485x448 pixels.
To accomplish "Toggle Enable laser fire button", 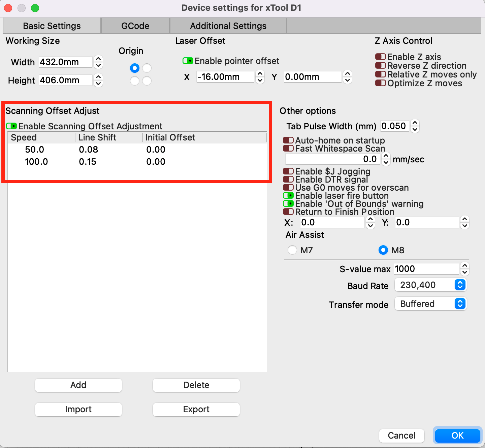I will [x=288, y=195].
